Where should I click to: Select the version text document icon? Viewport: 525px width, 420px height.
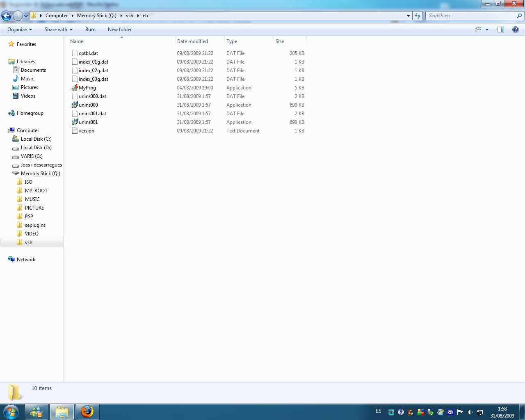pos(75,131)
